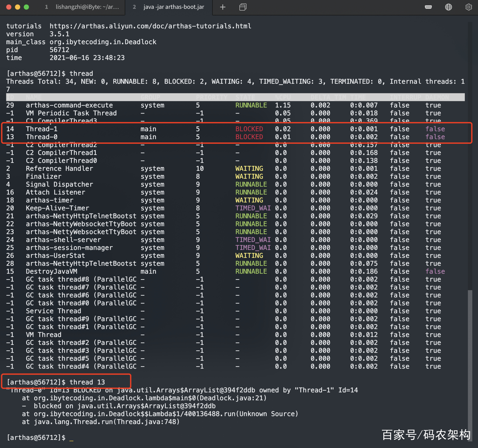Switch to tab 1 lishangzhi@iByte
The width and height of the screenshot is (478, 448).
click(82, 7)
